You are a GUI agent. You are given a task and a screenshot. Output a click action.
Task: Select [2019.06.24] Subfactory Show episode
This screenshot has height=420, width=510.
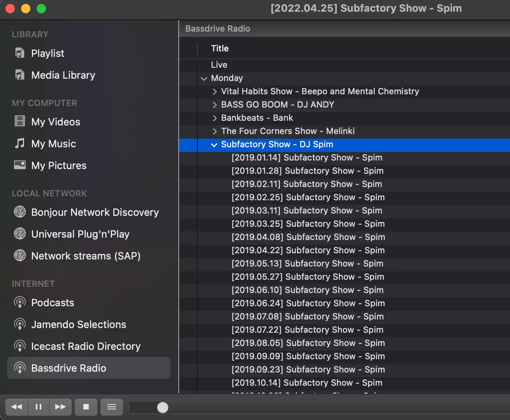(x=308, y=304)
